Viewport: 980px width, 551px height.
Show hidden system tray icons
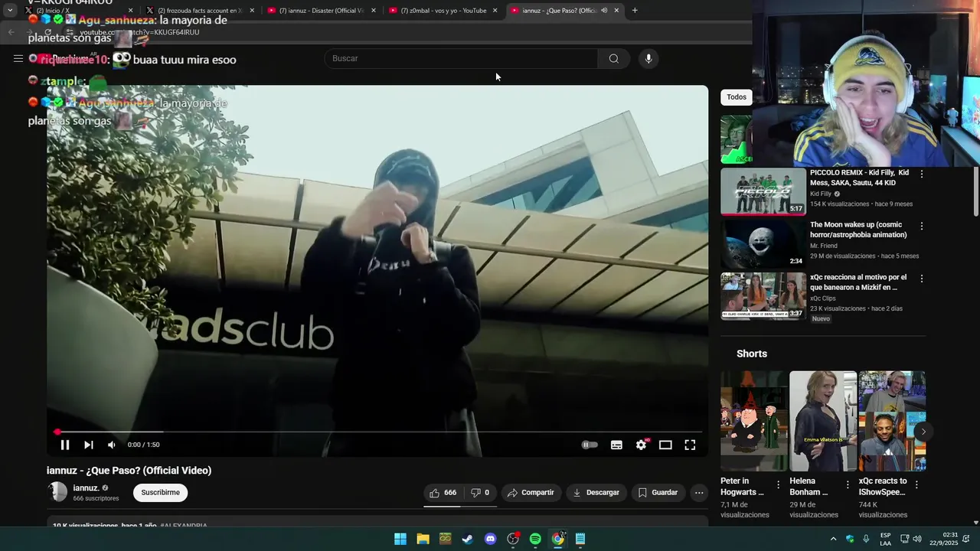point(833,539)
